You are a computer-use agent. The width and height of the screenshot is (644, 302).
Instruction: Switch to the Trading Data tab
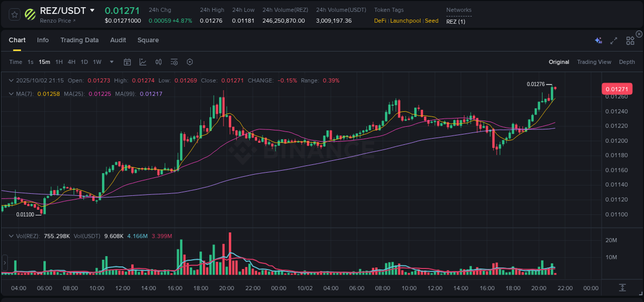(79, 40)
